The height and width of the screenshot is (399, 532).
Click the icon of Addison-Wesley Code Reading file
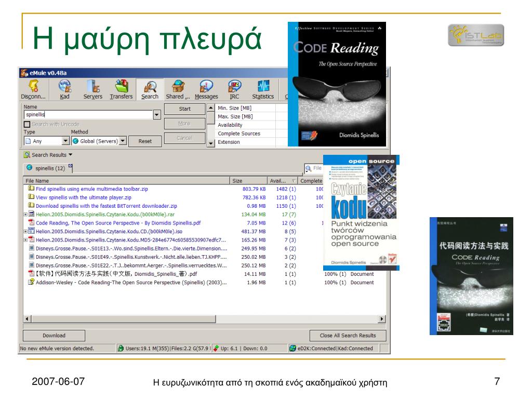coord(31,282)
